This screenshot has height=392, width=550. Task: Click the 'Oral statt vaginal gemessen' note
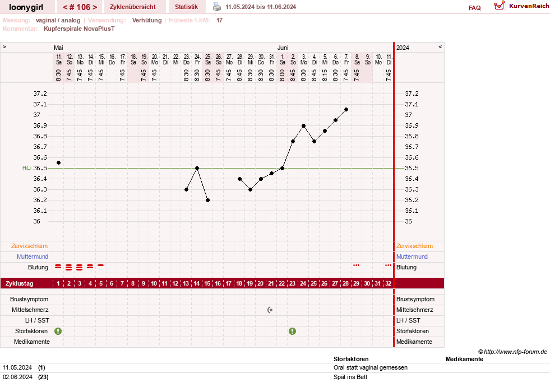click(x=371, y=367)
